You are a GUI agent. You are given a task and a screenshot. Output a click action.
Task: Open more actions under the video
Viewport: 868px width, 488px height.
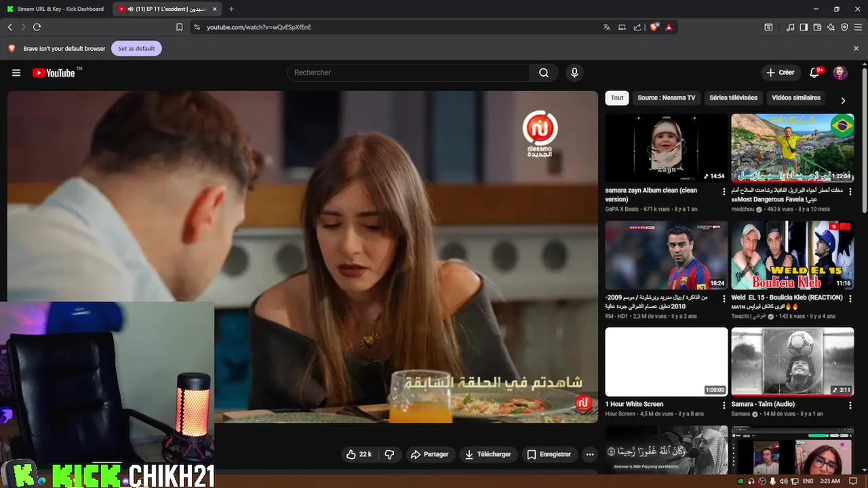(590, 454)
